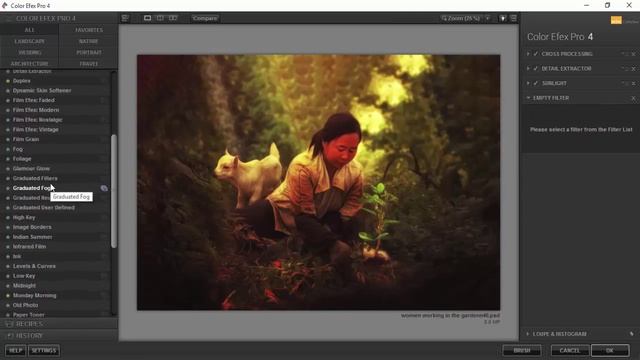Select the Film Efex: Vintage filter

pyautogui.click(x=36, y=130)
